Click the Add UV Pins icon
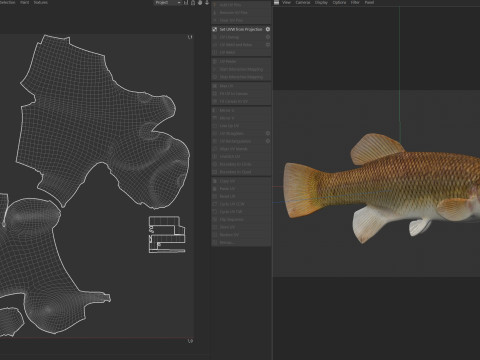This screenshot has width=480, height=360. [x=215, y=5]
